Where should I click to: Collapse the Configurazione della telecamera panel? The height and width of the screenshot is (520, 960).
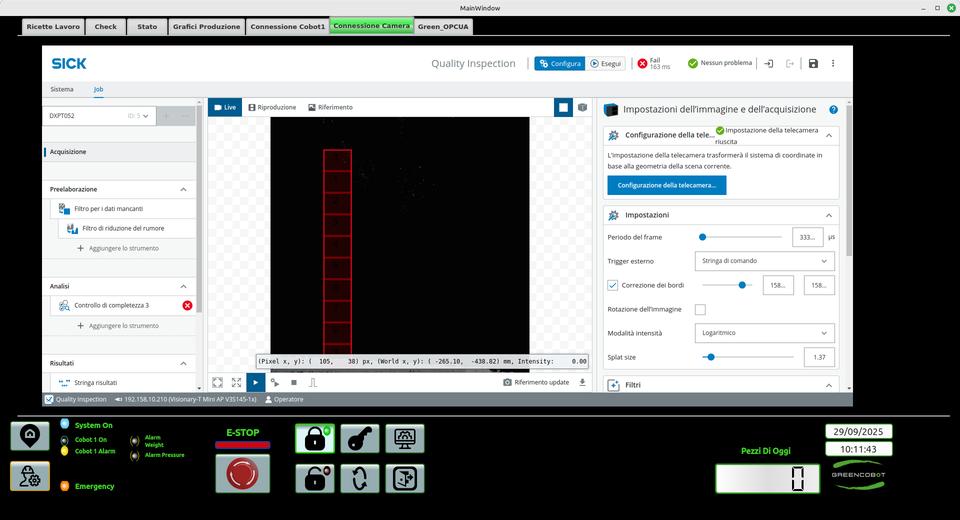[829, 135]
